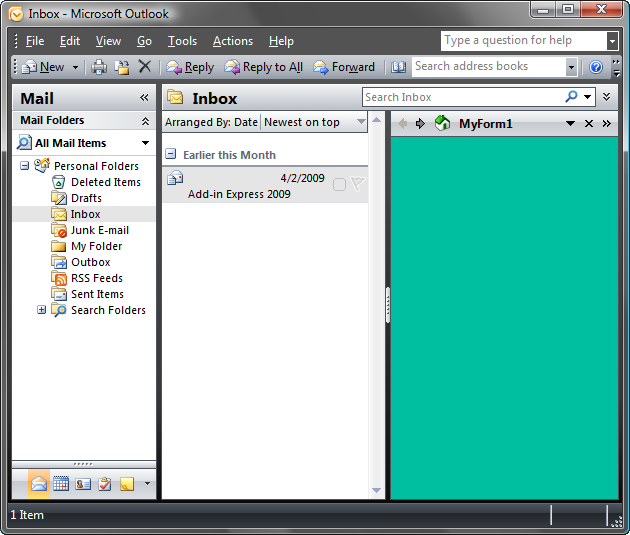
Task: Click the Delete X toolbar icon
Action: pos(145,66)
